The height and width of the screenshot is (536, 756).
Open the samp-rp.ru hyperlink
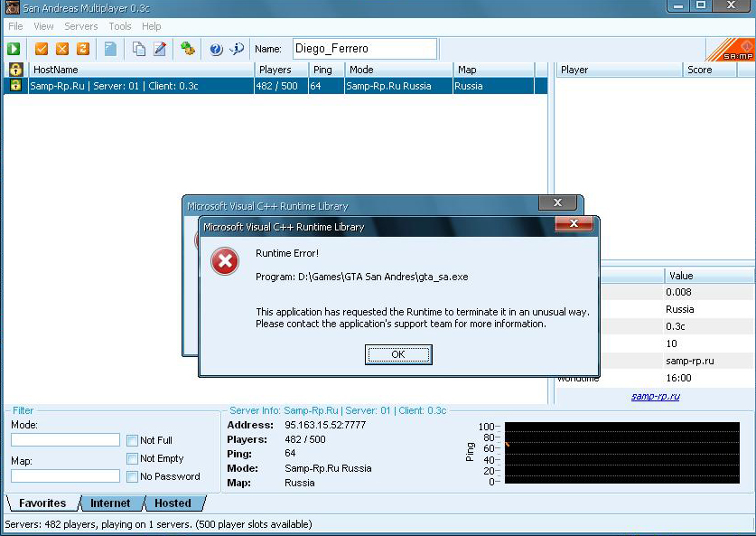[x=655, y=397]
